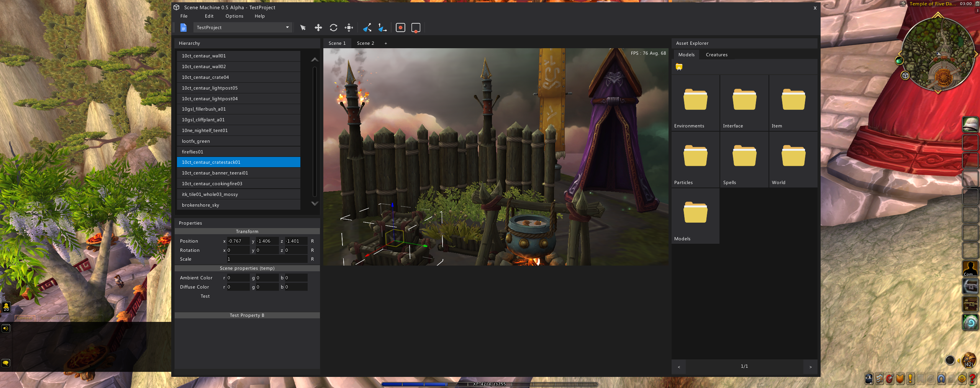980x388 pixels.
Task: Activate the Rotate tool in toolbar
Action: click(333, 28)
